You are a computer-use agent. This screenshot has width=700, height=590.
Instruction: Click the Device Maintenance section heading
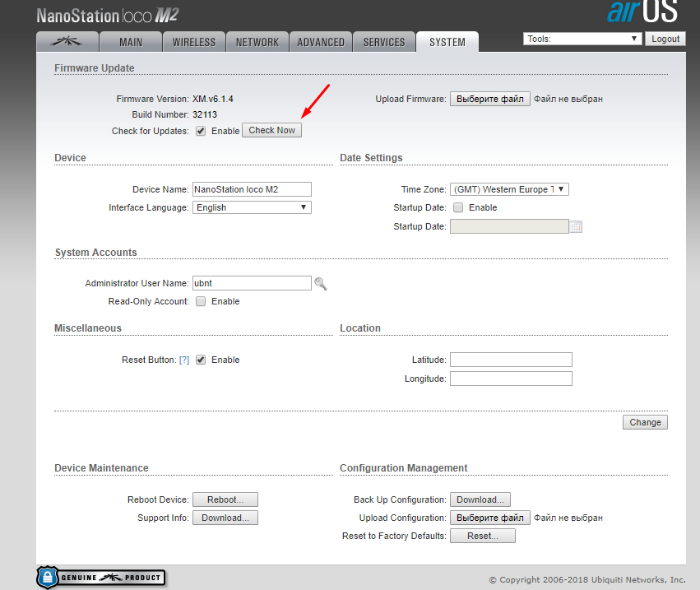click(x=101, y=468)
